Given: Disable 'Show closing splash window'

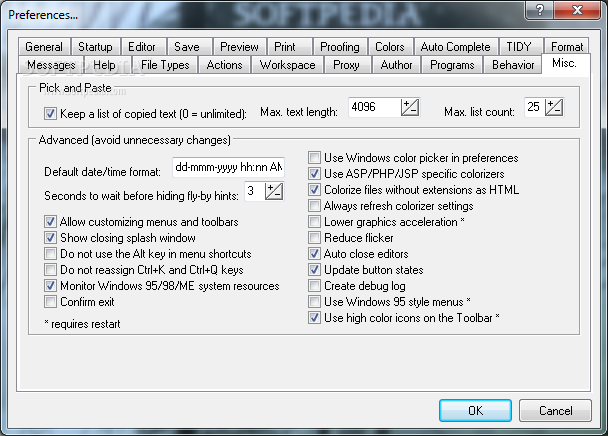Looking at the screenshot, I should 52,238.
